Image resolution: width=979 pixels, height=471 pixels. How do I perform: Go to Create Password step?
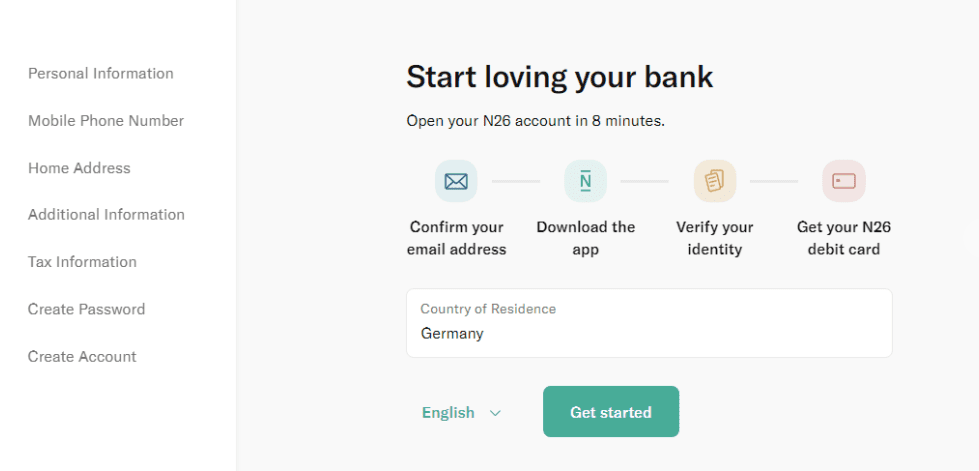click(86, 309)
